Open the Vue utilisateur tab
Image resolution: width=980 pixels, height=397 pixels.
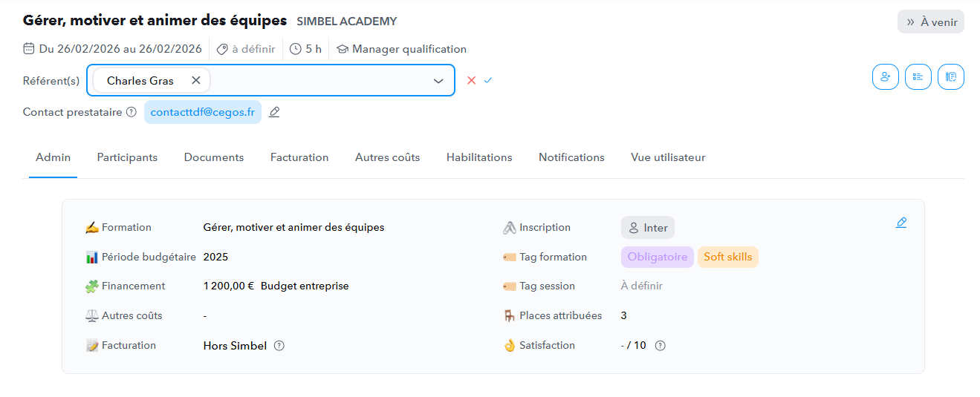pyautogui.click(x=668, y=157)
